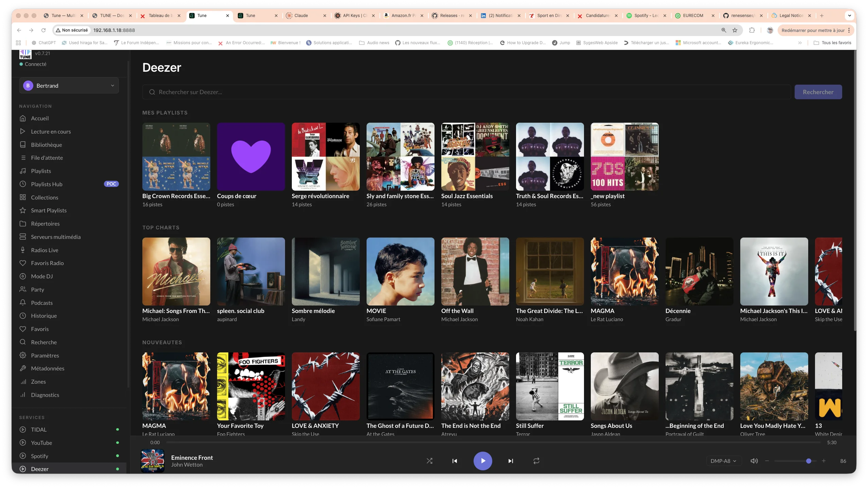Open Your Favorite Toy album
Viewport: 868px width, 488px height.
pos(251,394)
